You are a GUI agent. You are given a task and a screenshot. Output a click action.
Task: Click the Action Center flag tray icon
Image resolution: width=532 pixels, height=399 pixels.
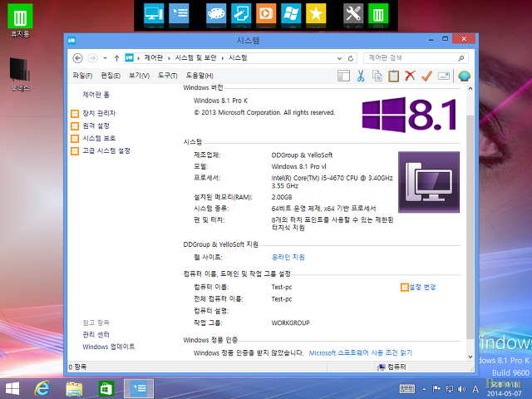coord(436,389)
